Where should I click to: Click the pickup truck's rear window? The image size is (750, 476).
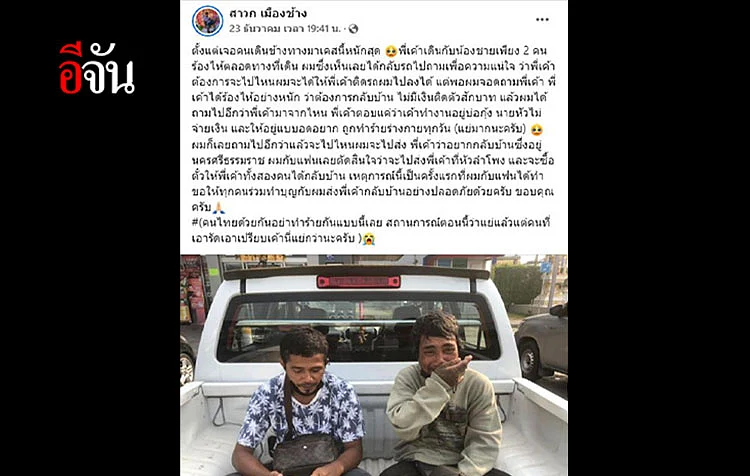pos(358,331)
